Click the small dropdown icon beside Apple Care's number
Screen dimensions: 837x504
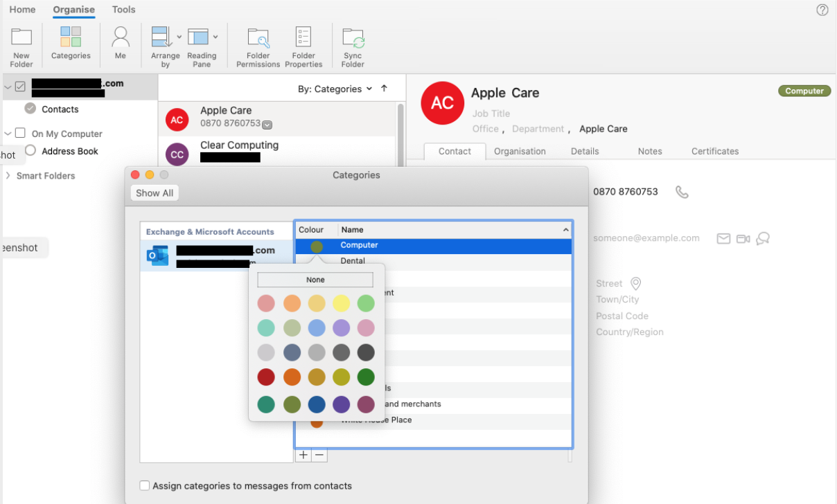267,125
